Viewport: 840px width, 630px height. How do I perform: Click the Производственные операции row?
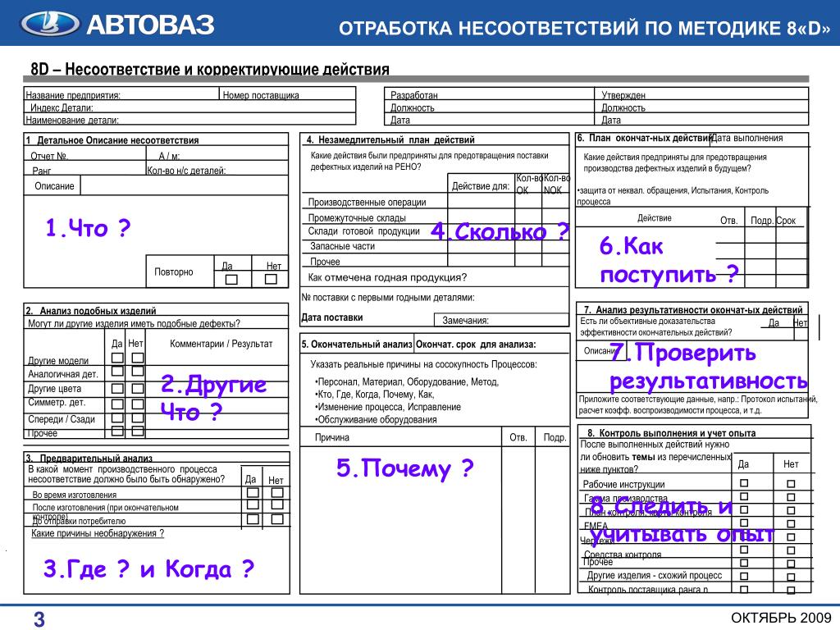(435, 202)
